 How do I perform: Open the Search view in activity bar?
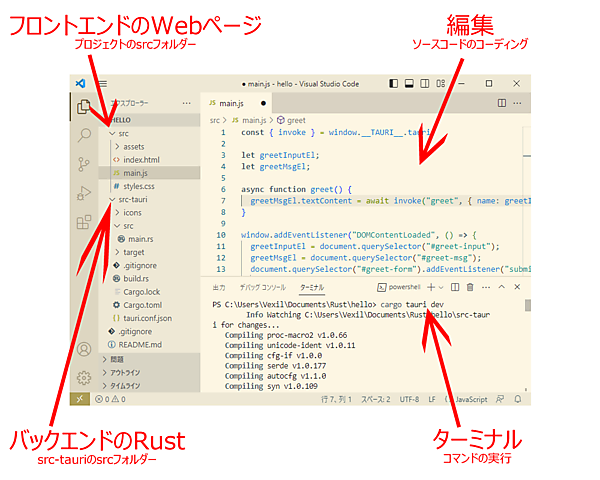pos(84,135)
